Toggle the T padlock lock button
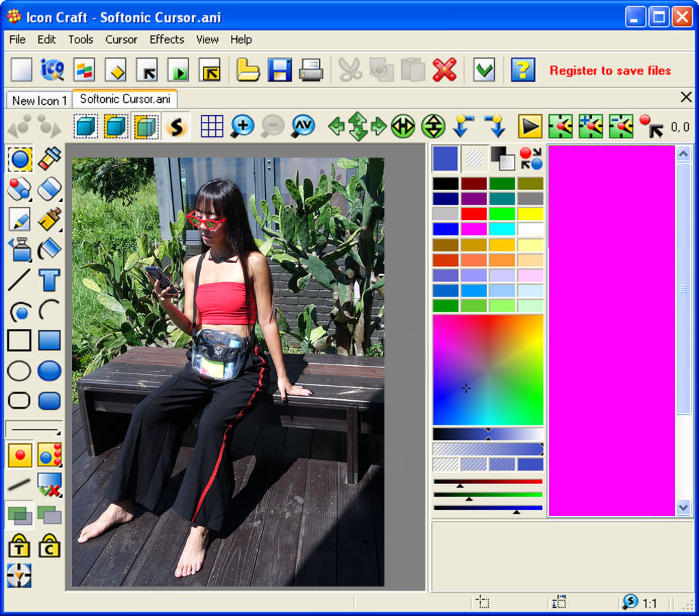The width and height of the screenshot is (699, 616). point(19,545)
